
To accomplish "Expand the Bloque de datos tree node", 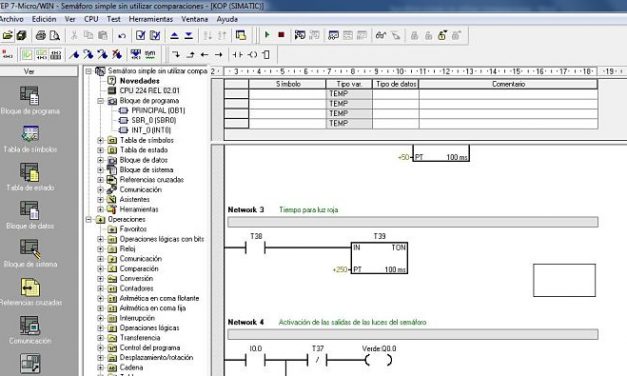I will coord(100,160).
